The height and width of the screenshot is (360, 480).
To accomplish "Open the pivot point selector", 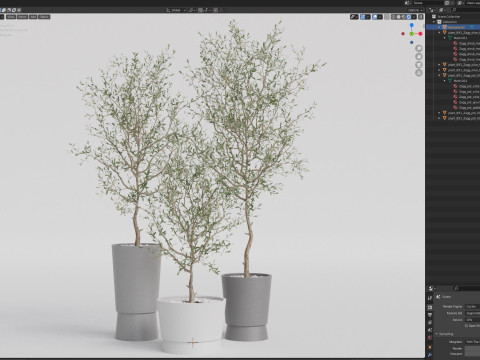I will tap(192, 10).
